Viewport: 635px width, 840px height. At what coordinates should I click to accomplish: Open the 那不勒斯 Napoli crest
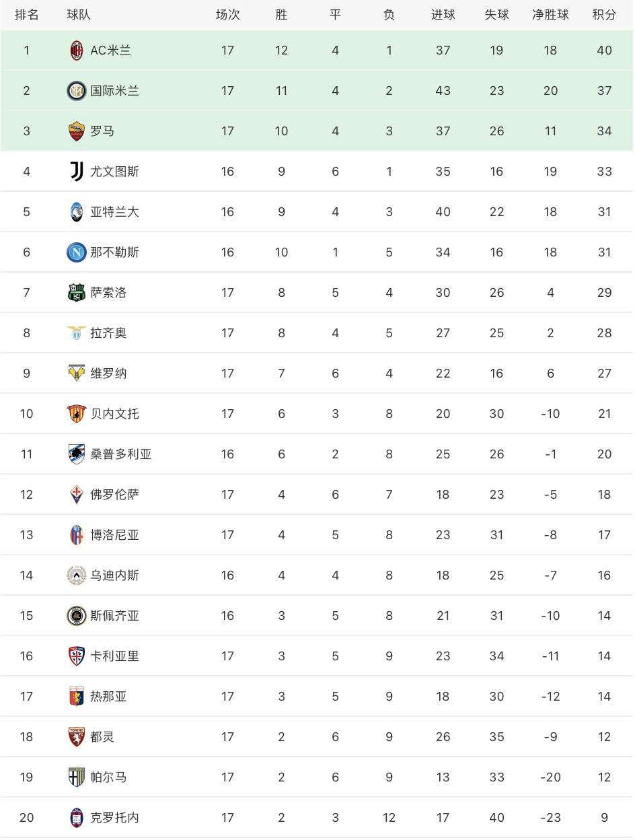77,252
